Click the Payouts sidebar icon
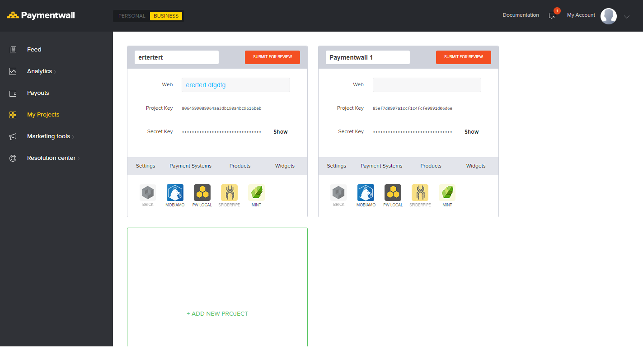Viewport: 643px width, 364px height. click(x=13, y=93)
